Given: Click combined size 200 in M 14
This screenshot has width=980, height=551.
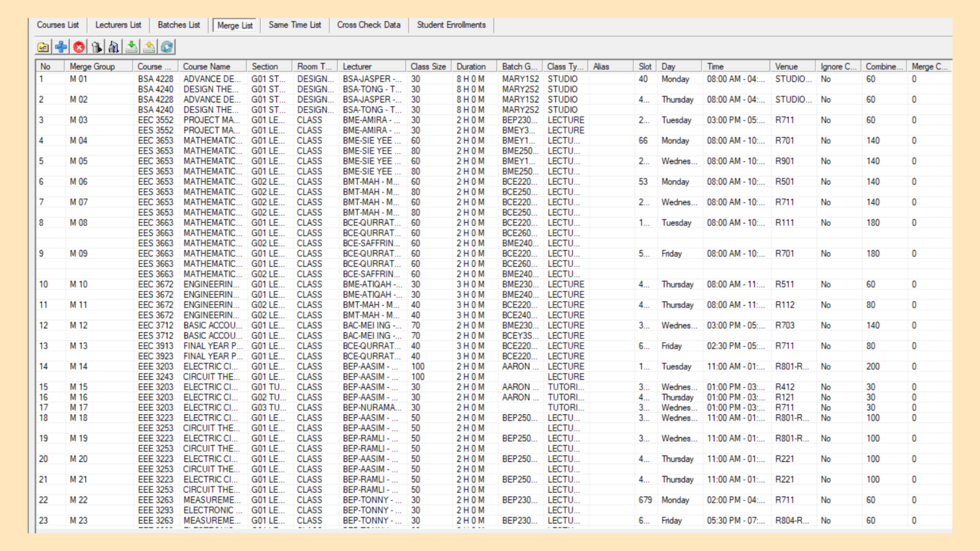Looking at the screenshot, I should (x=873, y=366).
